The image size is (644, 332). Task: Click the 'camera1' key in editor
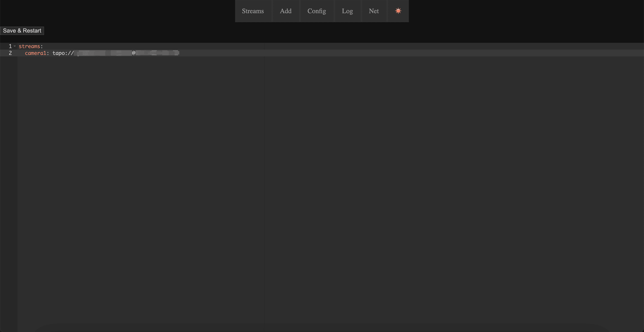pyautogui.click(x=36, y=53)
